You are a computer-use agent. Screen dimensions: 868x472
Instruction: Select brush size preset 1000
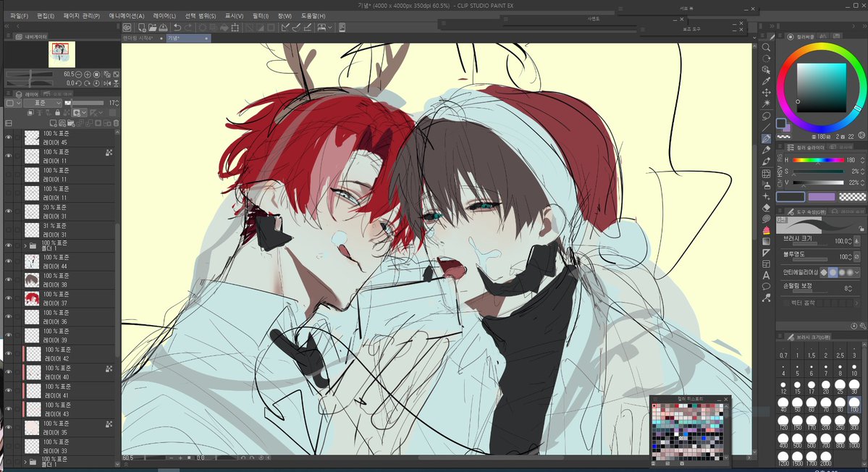click(x=854, y=442)
